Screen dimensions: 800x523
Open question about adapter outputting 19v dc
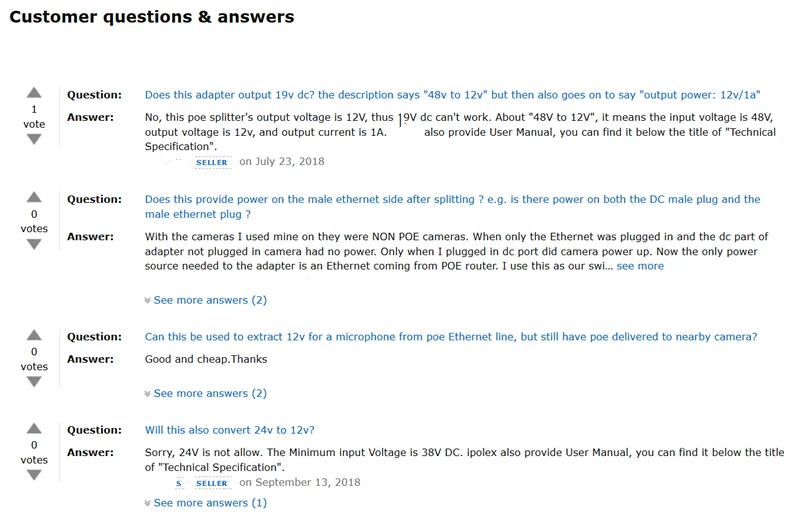pos(452,95)
